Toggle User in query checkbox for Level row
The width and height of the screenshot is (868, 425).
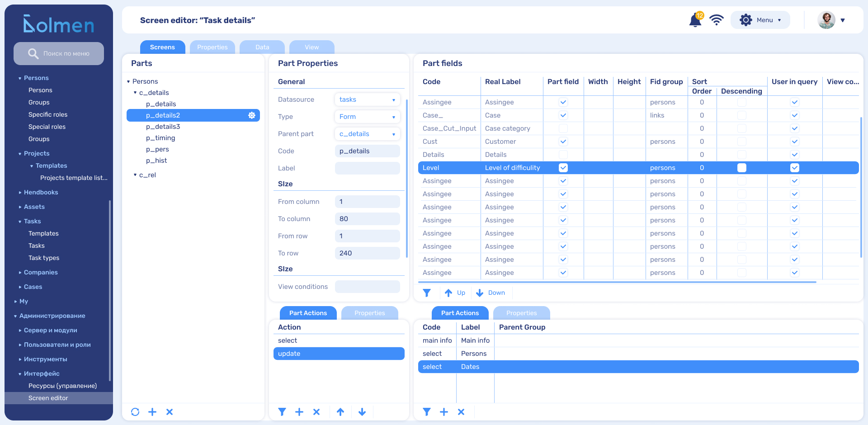pos(795,168)
